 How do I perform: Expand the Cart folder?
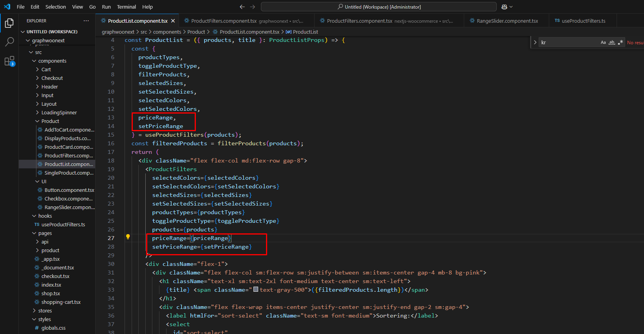(x=46, y=70)
